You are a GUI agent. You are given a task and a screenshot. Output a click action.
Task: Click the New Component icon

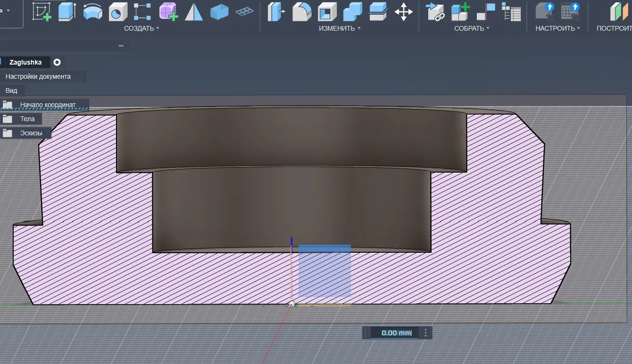(461, 12)
